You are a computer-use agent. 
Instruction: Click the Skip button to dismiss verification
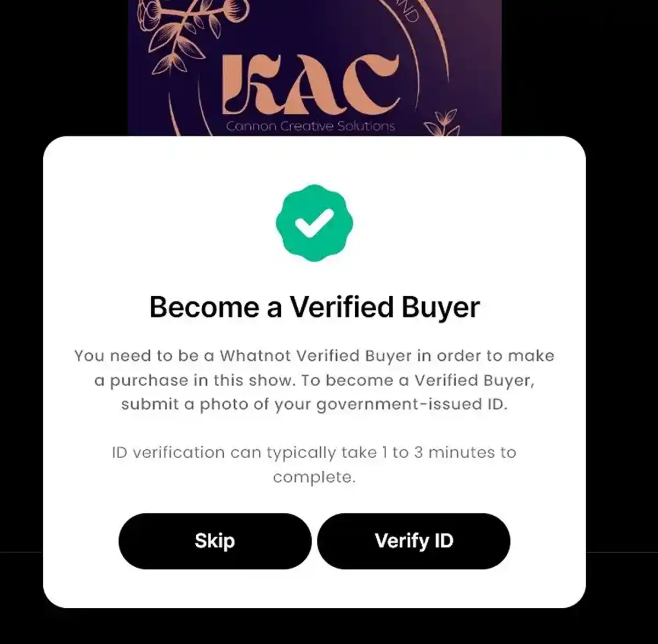pos(214,540)
